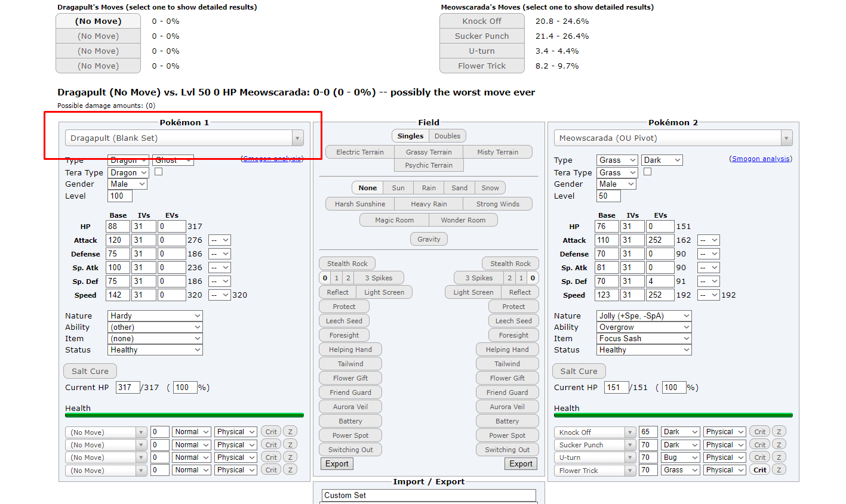This screenshot has height=504, width=846.
Task: Toggle Magic Room
Action: coord(394,220)
